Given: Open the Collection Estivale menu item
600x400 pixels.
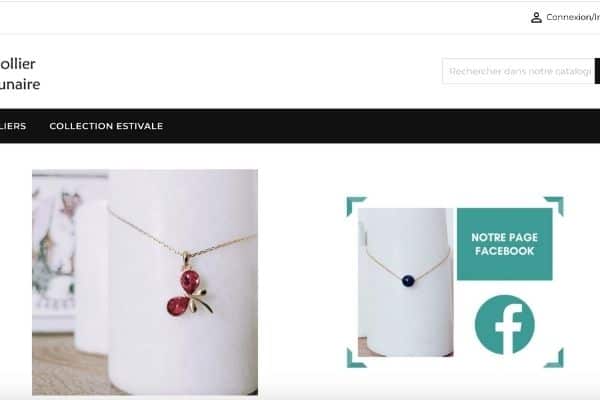Looking at the screenshot, I should coord(106,126).
